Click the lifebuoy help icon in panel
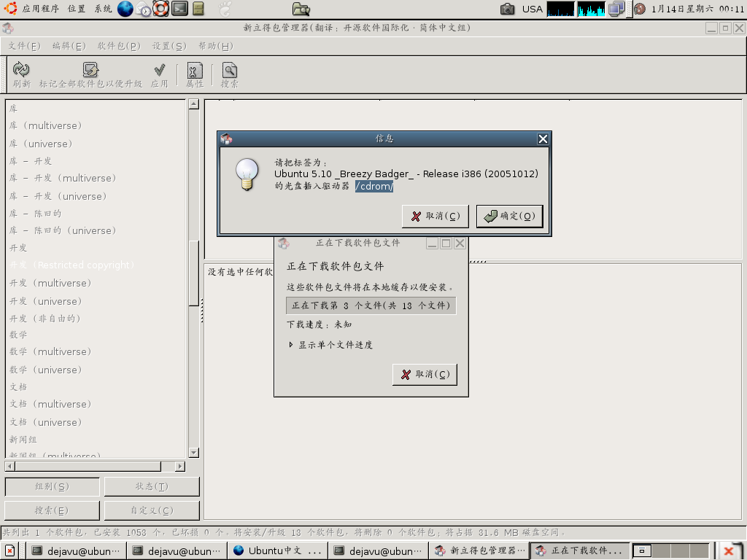This screenshot has height=560, width=747. [160, 9]
